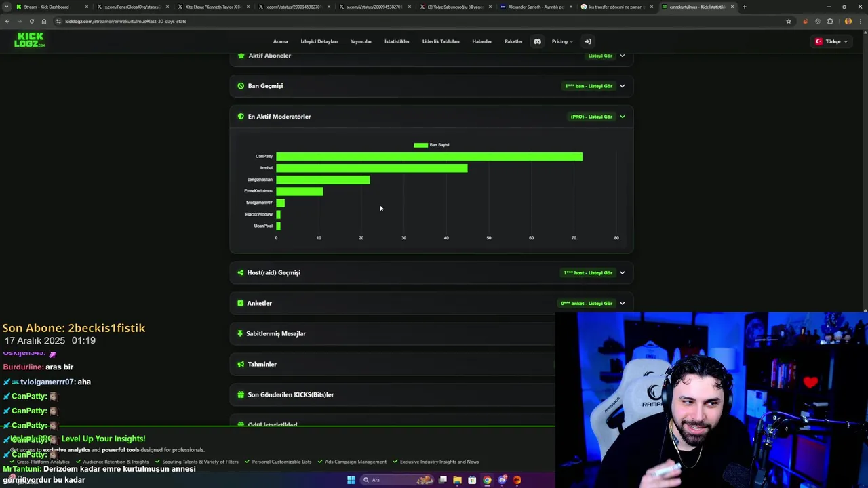868x488 pixels.
Task: Click 'Listeyi Gör' on Aktif Aboneler
Action: [600, 56]
